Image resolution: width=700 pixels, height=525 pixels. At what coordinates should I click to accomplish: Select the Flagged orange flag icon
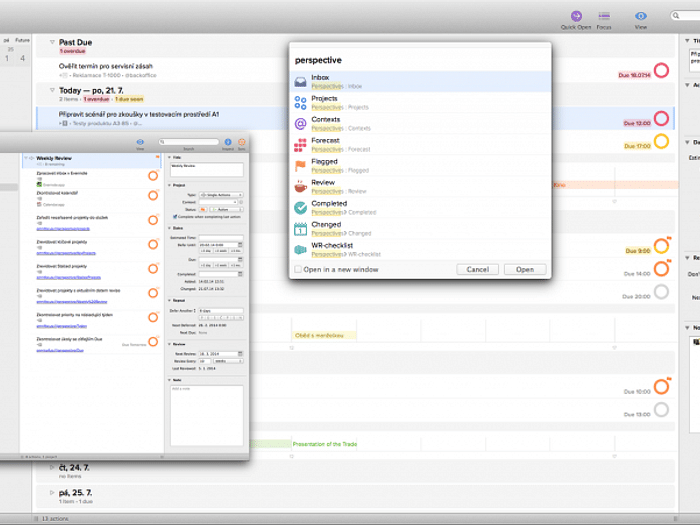[x=301, y=166]
